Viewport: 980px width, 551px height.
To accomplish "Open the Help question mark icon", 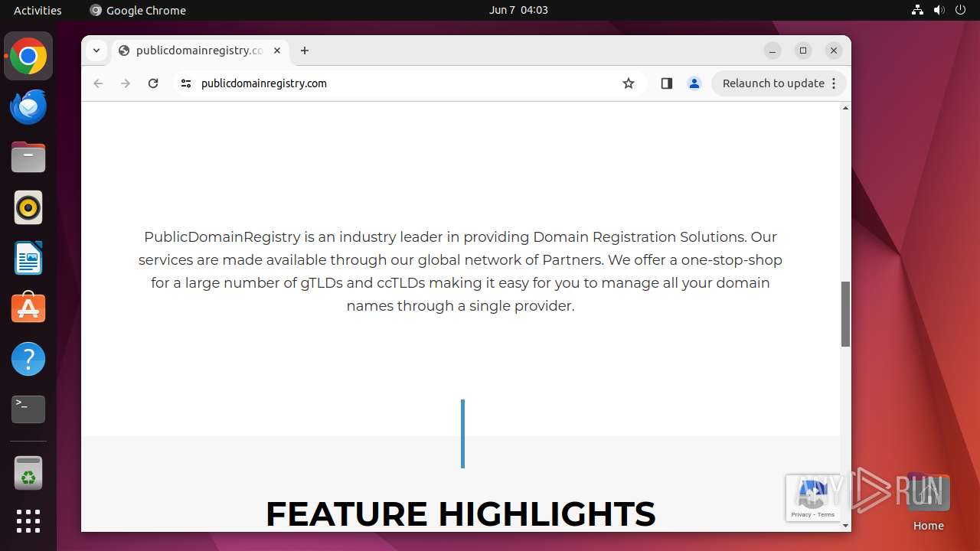I will (28, 359).
